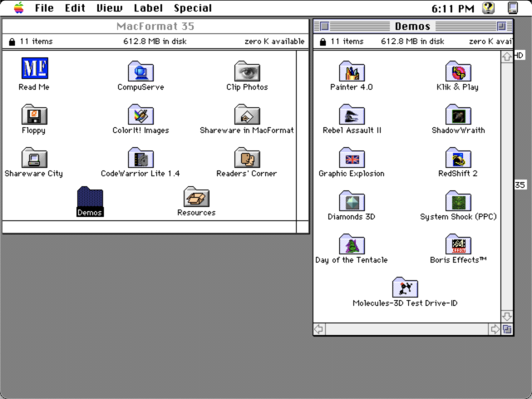The height and width of the screenshot is (399, 532).
Task: Click the clock showing 6:11 PM
Action: tap(452, 8)
